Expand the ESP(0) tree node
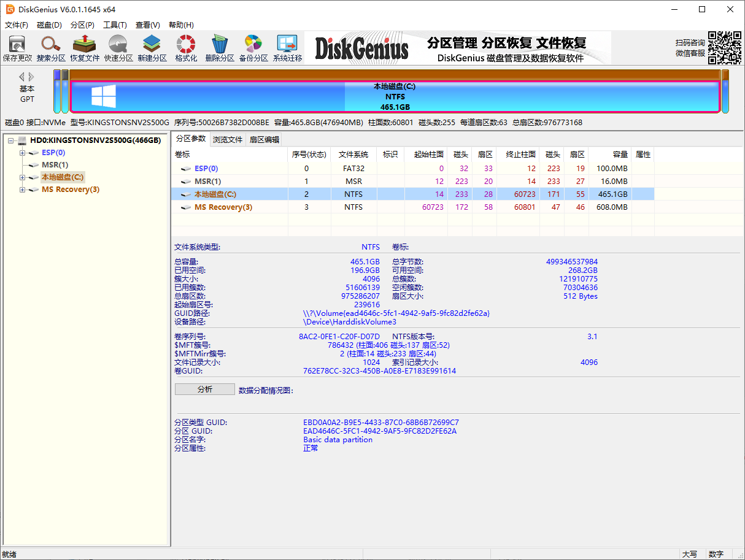Viewport: 745px width, 560px height. [23, 153]
